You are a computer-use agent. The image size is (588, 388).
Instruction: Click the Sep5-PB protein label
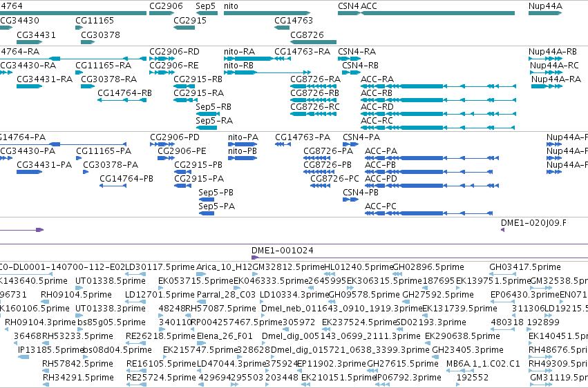click(x=216, y=193)
